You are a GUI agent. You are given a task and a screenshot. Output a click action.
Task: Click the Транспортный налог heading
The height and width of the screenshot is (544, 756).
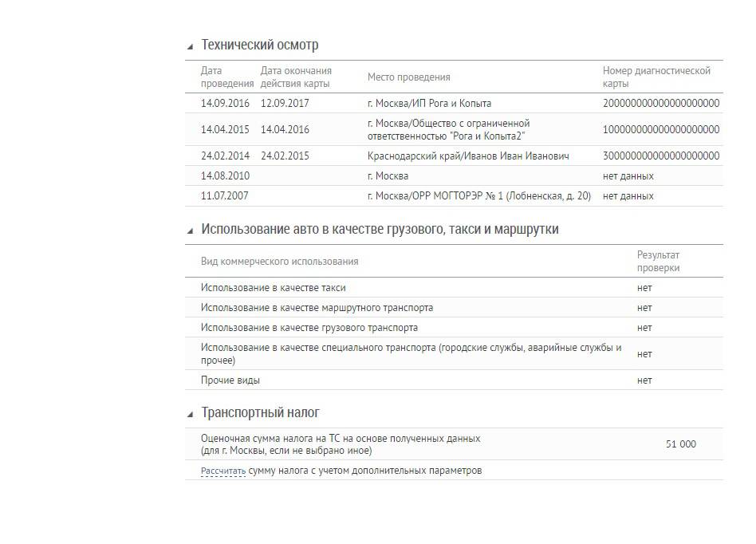coord(261,413)
